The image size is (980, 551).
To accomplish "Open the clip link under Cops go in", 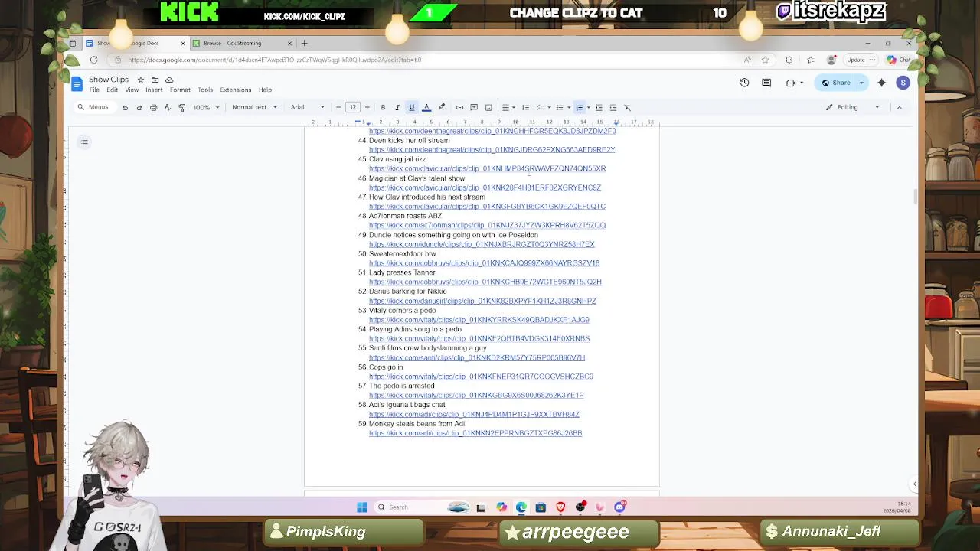I will pyautogui.click(x=481, y=377).
